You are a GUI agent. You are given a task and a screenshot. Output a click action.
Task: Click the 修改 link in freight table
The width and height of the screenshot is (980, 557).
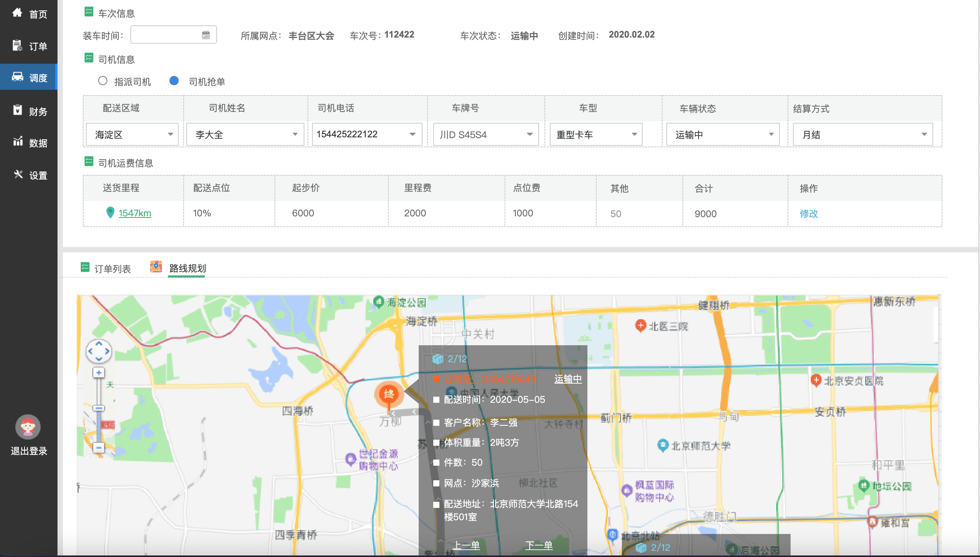coord(809,214)
